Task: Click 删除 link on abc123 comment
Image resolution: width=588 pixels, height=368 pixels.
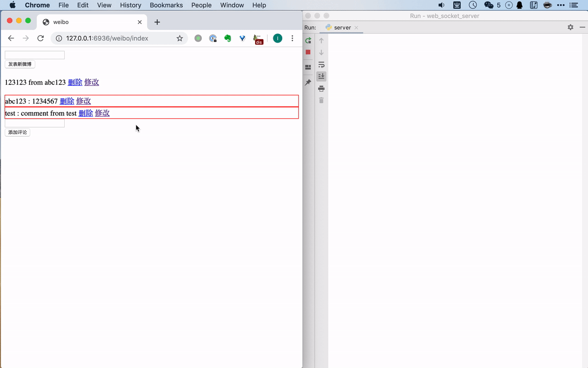Action: point(67,101)
